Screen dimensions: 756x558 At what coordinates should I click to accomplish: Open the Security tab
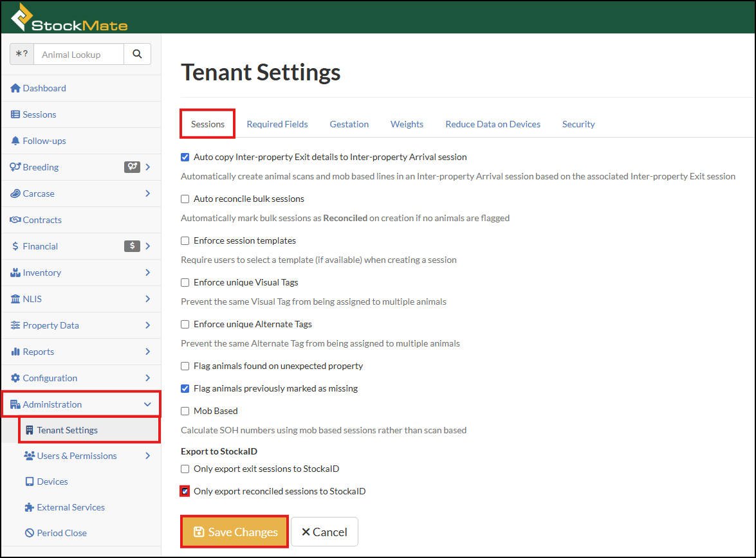pos(578,124)
